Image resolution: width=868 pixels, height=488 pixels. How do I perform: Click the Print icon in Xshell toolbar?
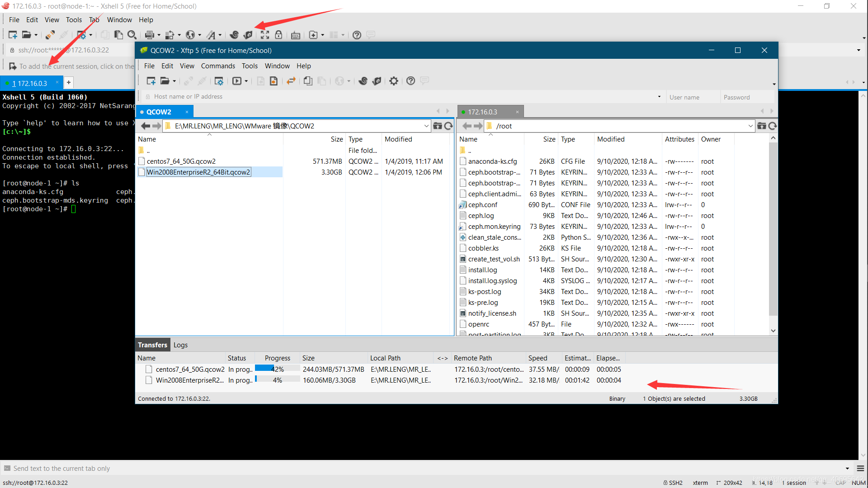pos(150,35)
